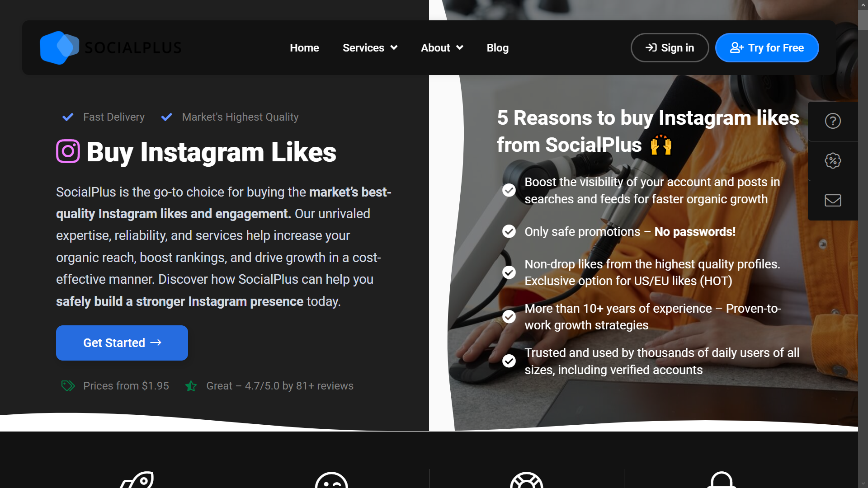Click the envelope contact sidebar icon
This screenshot has width=868, height=488.
pyautogui.click(x=833, y=200)
